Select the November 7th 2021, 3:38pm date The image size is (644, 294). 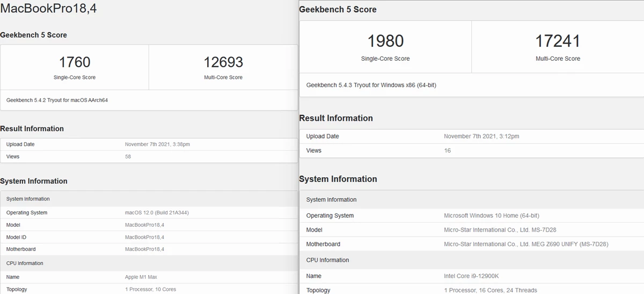click(x=157, y=144)
